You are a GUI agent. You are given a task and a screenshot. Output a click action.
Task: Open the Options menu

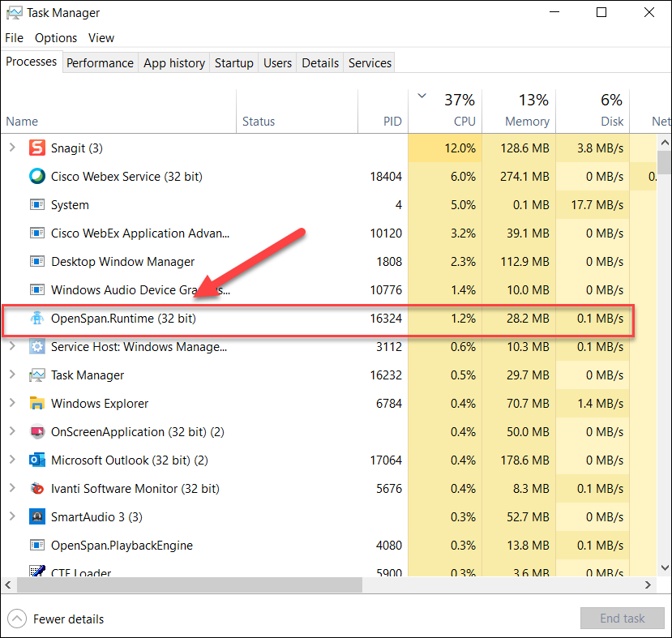click(56, 38)
